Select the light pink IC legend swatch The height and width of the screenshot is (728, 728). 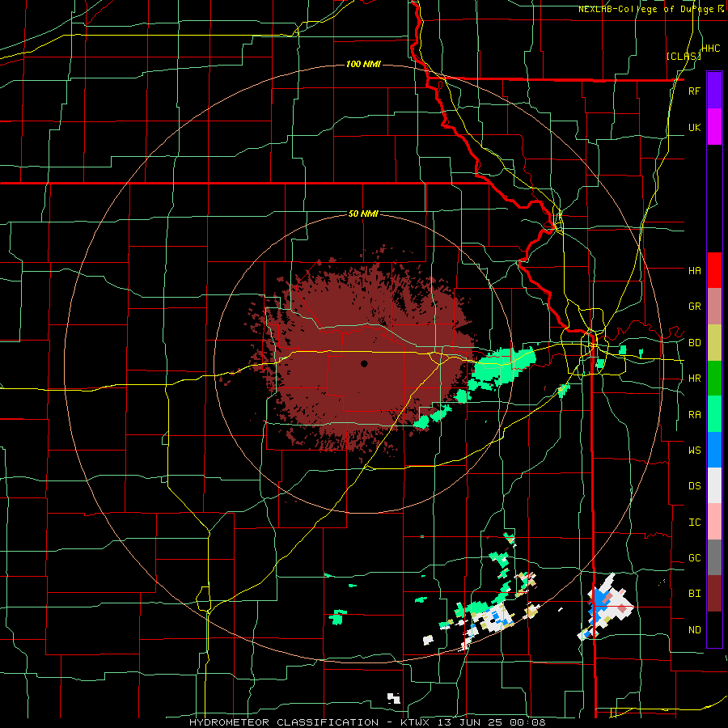point(714,522)
